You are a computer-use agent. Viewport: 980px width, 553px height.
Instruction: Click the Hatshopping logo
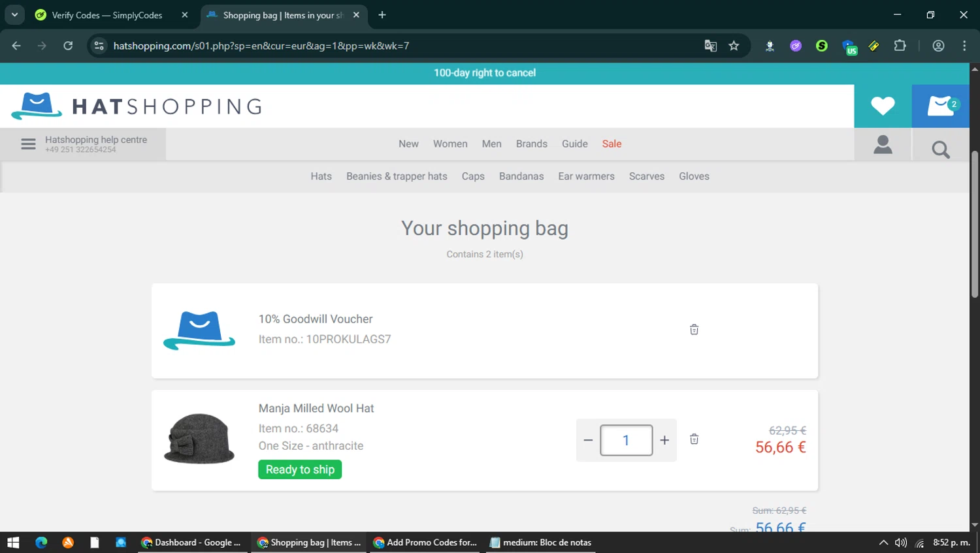(x=137, y=106)
